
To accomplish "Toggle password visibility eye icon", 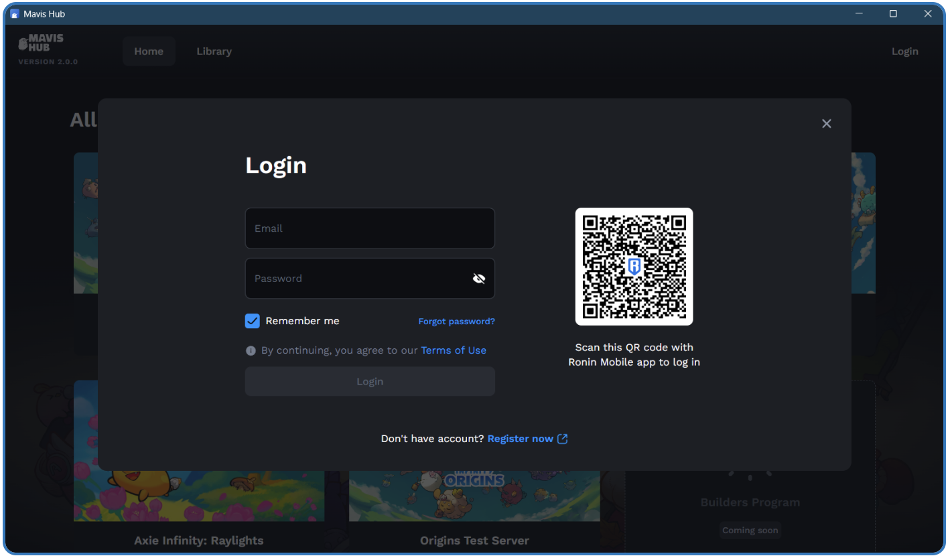I will pyautogui.click(x=478, y=279).
